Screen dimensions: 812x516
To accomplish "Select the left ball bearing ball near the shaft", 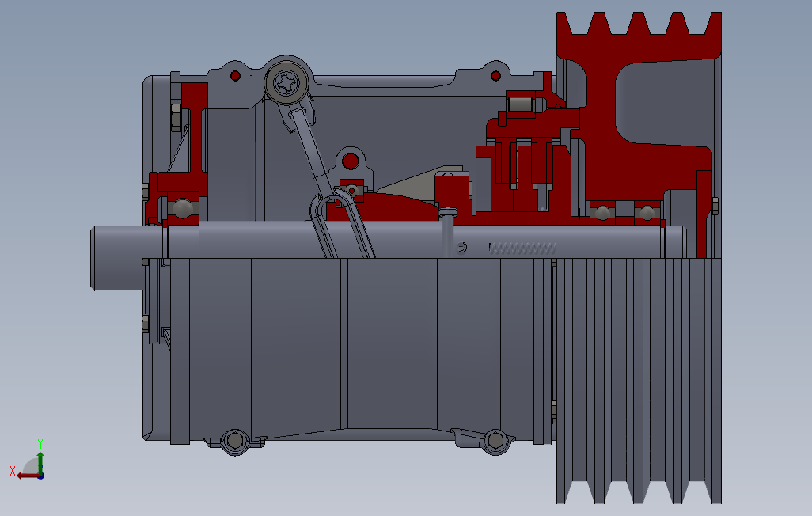I will coord(182,208).
